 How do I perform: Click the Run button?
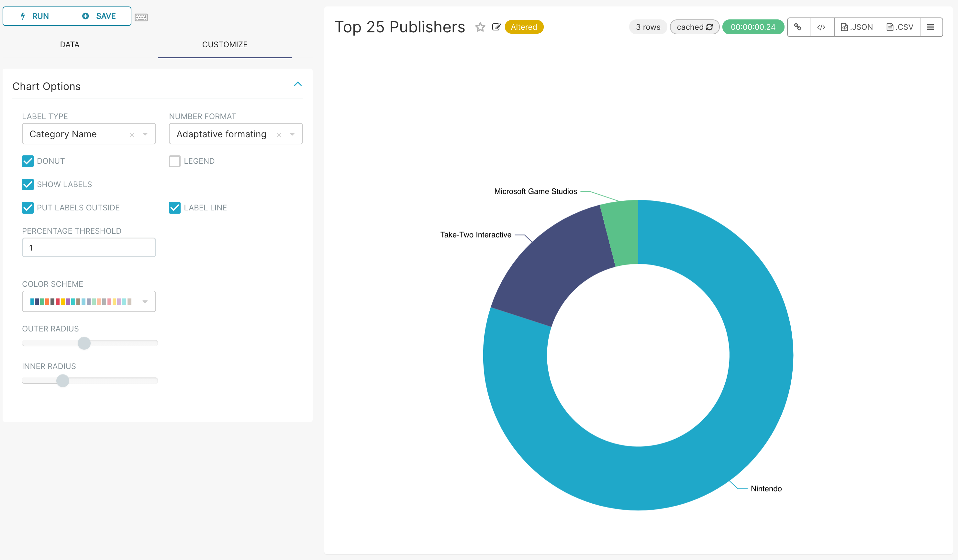[35, 16]
